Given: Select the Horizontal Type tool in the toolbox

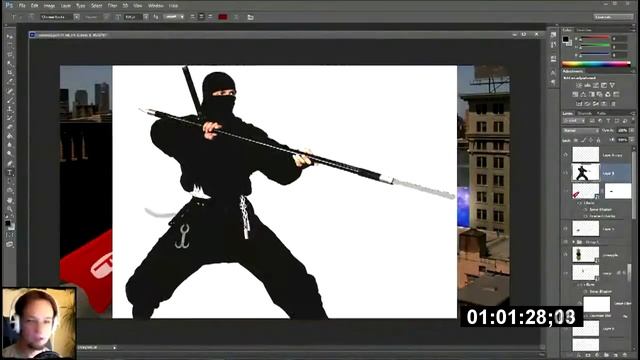Looking at the screenshot, I should click(10, 173).
